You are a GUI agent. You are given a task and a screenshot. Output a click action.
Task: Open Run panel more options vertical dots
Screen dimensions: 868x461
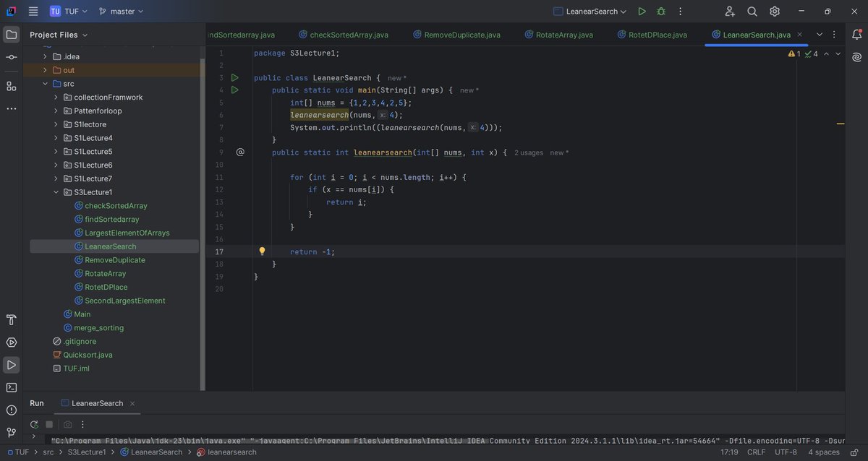click(82, 425)
